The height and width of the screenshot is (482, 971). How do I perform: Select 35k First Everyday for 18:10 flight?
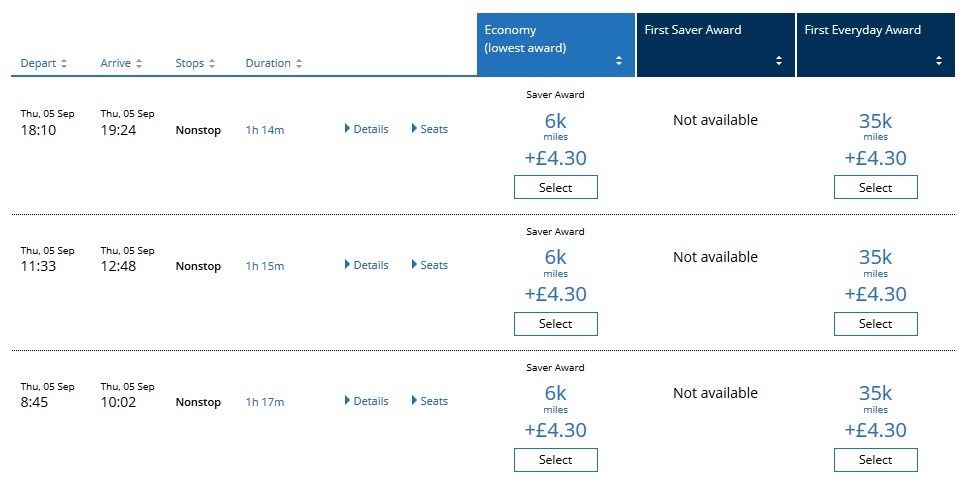point(875,187)
